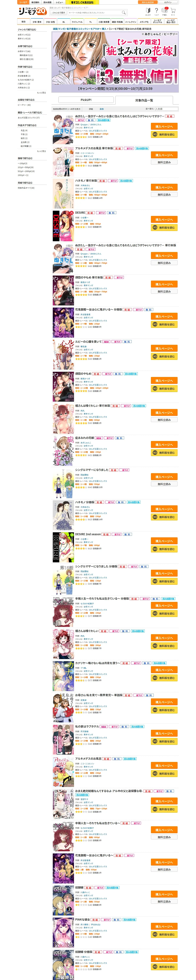Select the 少女・女性 navigation tab

[x=50, y=22]
